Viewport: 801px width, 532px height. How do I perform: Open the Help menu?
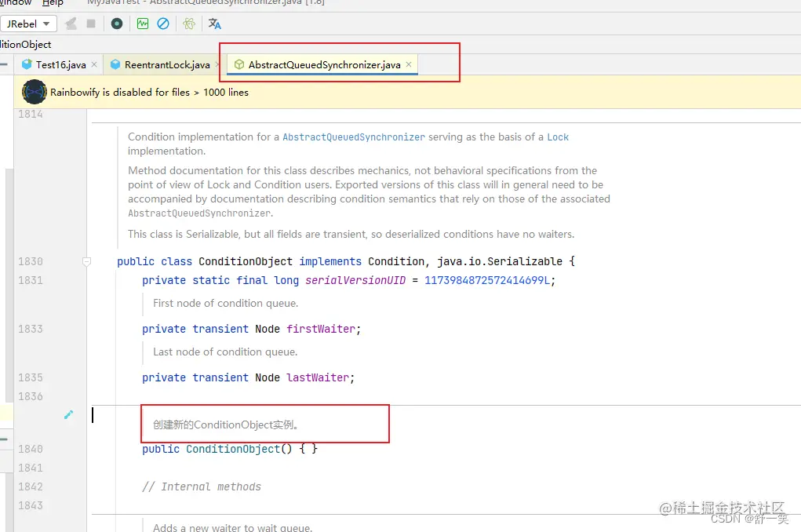pos(53,3)
